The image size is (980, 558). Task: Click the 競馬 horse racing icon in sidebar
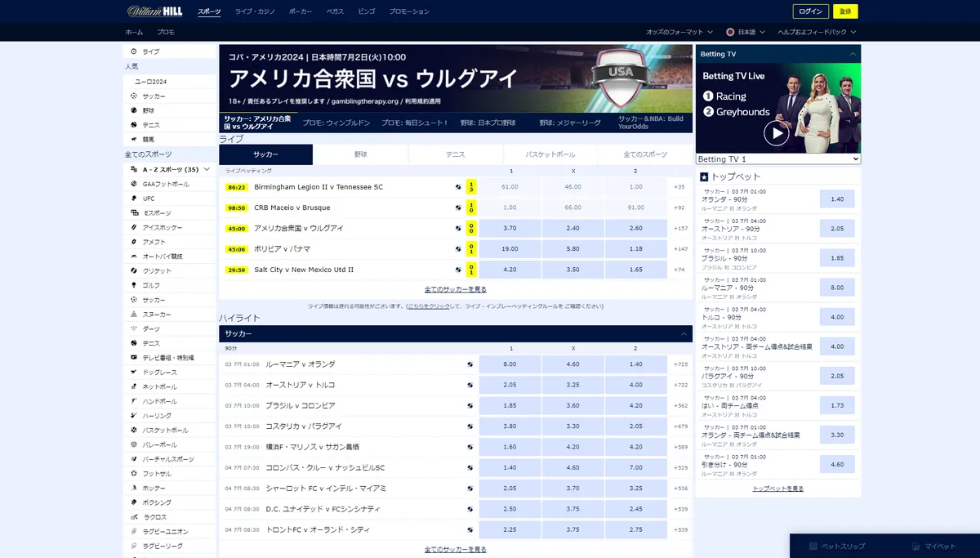[x=134, y=139]
